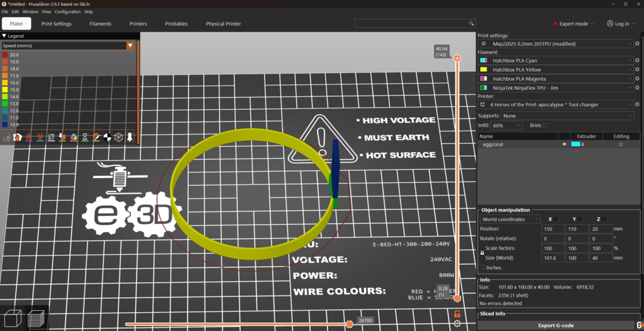Switch to 3D editor view cube icon
The image size is (644, 331).
[11, 318]
